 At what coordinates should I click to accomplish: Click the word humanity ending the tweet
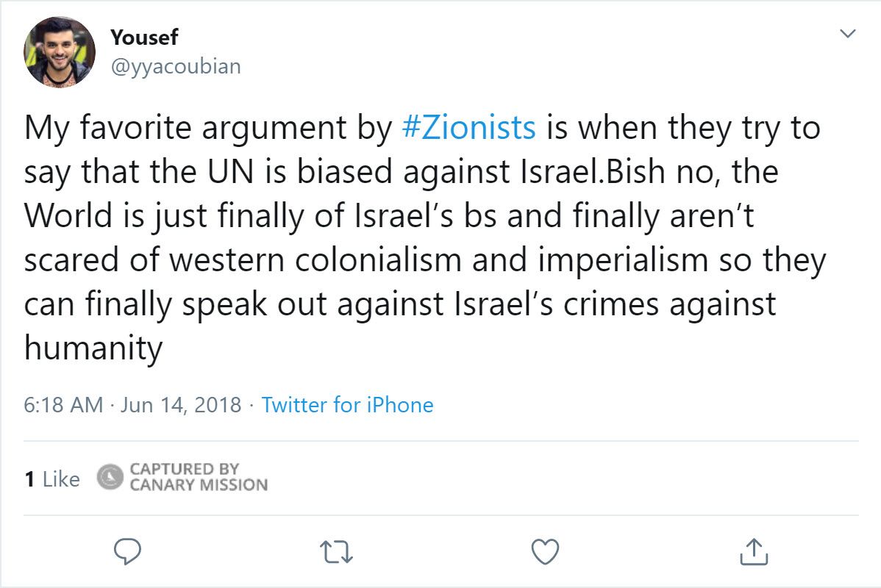coord(93,348)
